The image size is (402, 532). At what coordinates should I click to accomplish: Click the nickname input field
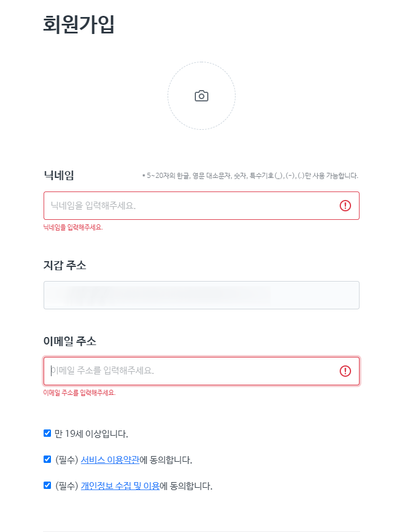point(170,205)
